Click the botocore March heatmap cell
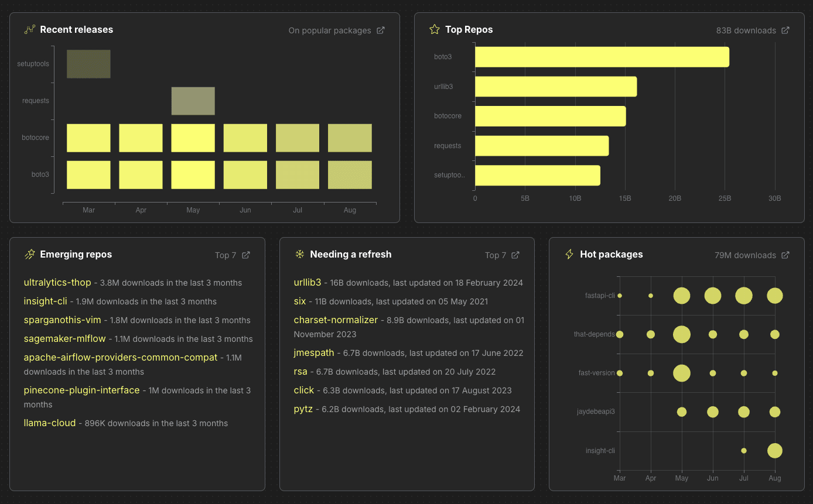Viewport: 813px width, 504px height. (88, 138)
